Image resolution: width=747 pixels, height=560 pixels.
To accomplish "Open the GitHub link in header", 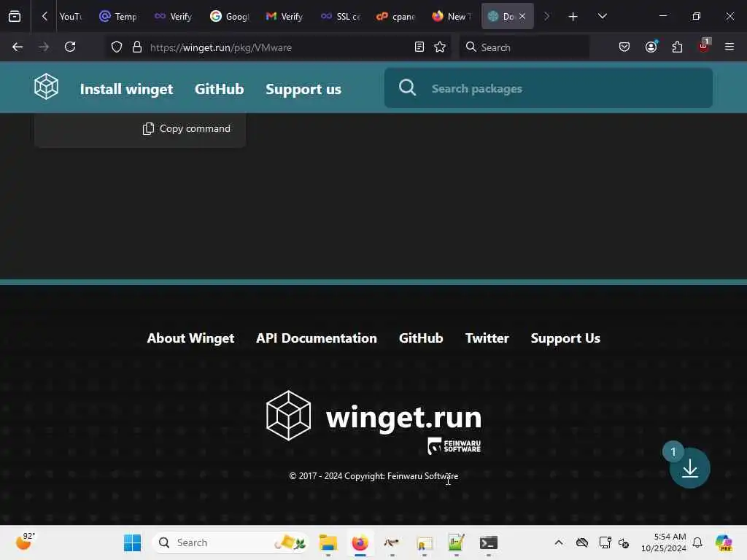I will [219, 89].
